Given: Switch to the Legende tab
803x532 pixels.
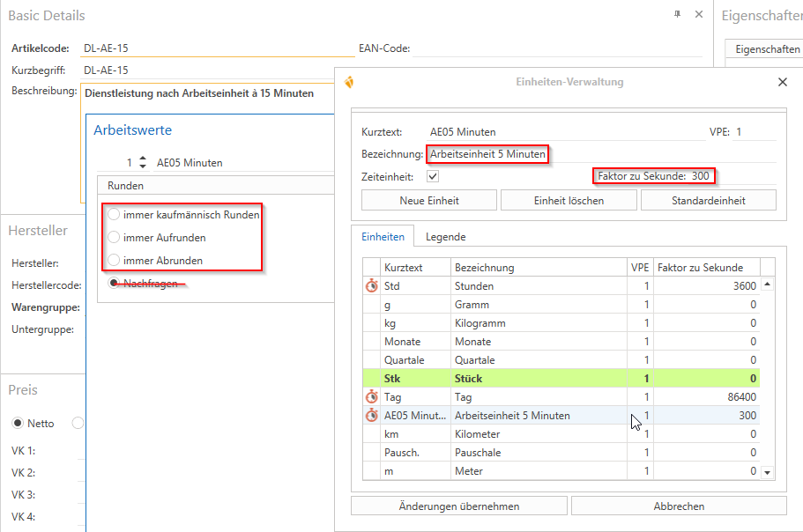Looking at the screenshot, I should [445, 237].
